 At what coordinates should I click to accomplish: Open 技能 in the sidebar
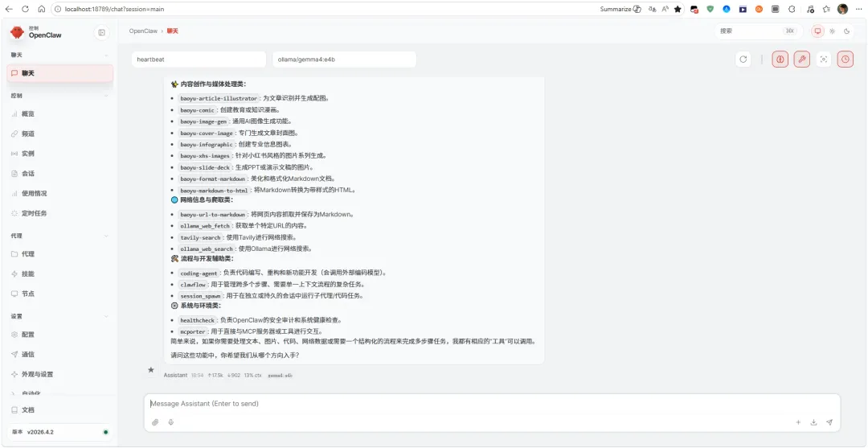point(59,273)
